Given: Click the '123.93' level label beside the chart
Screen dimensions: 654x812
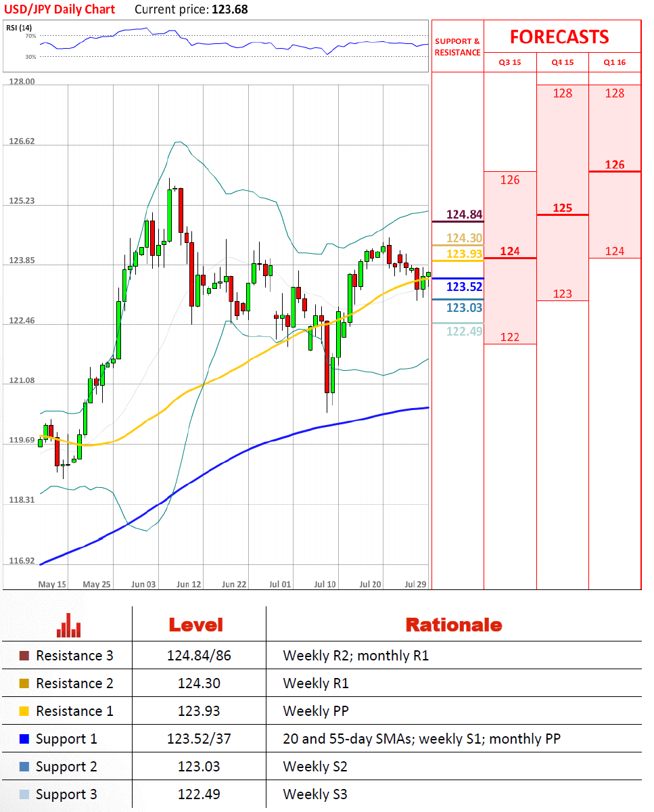Looking at the screenshot, I should (x=465, y=254).
